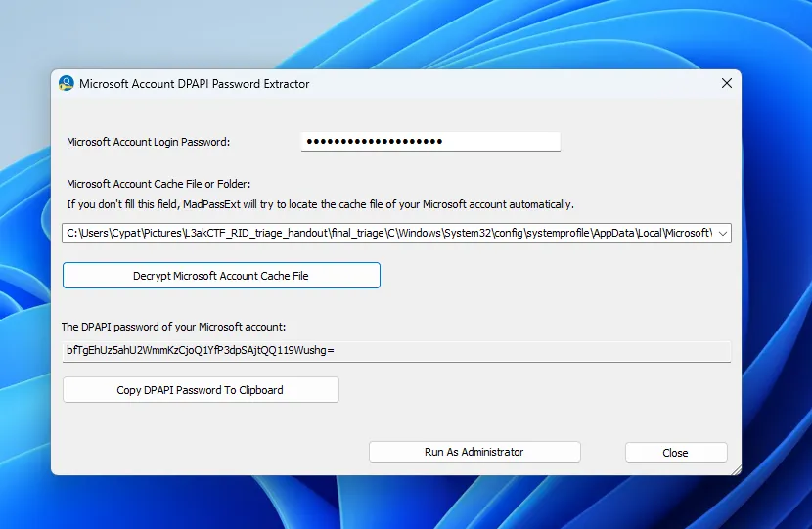Click the Close button at bottom
This screenshot has width=812, height=529.
coord(676,453)
